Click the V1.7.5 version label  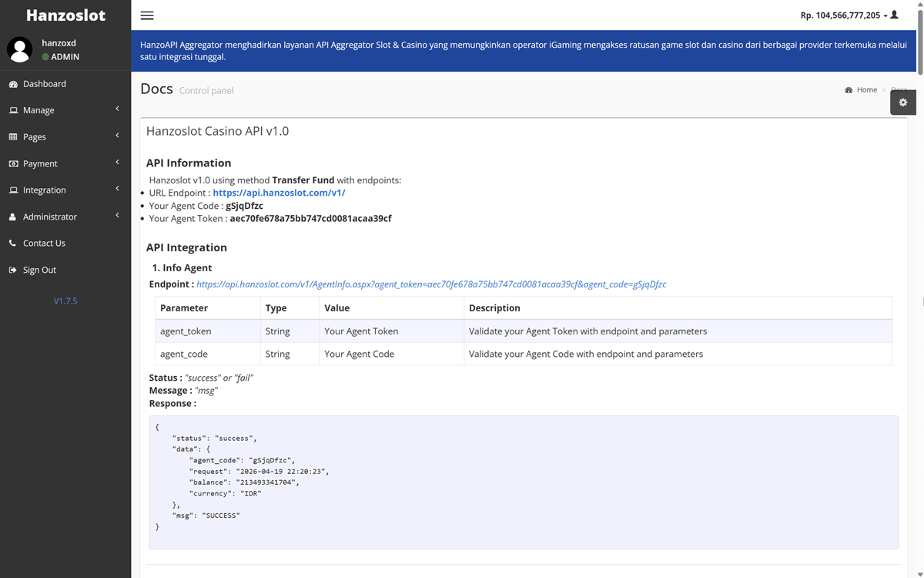point(65,301)
